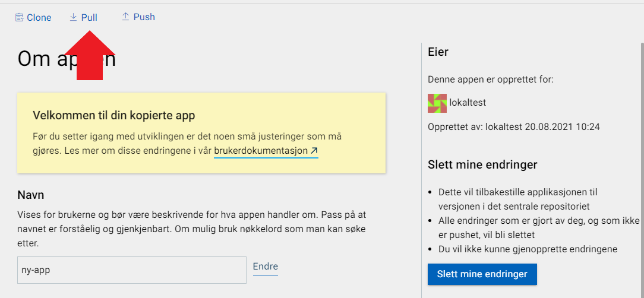Click the Push upload arrow icon

coord(125,17)
